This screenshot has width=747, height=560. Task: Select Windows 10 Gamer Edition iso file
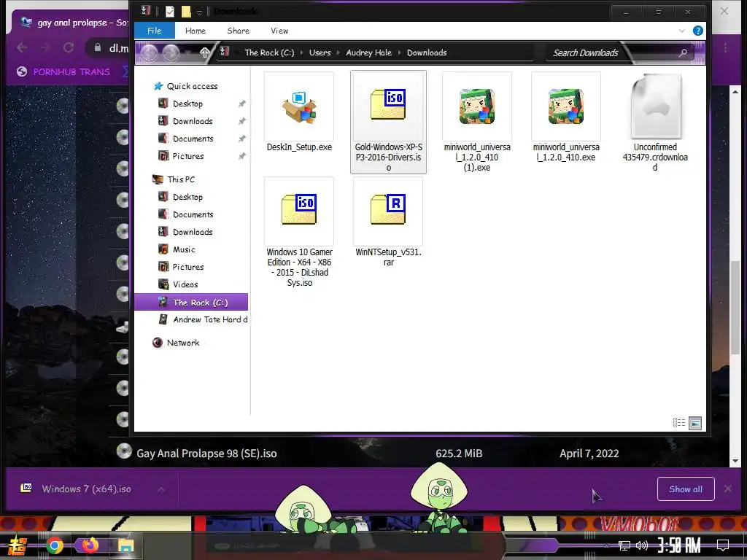click(299, 232)
